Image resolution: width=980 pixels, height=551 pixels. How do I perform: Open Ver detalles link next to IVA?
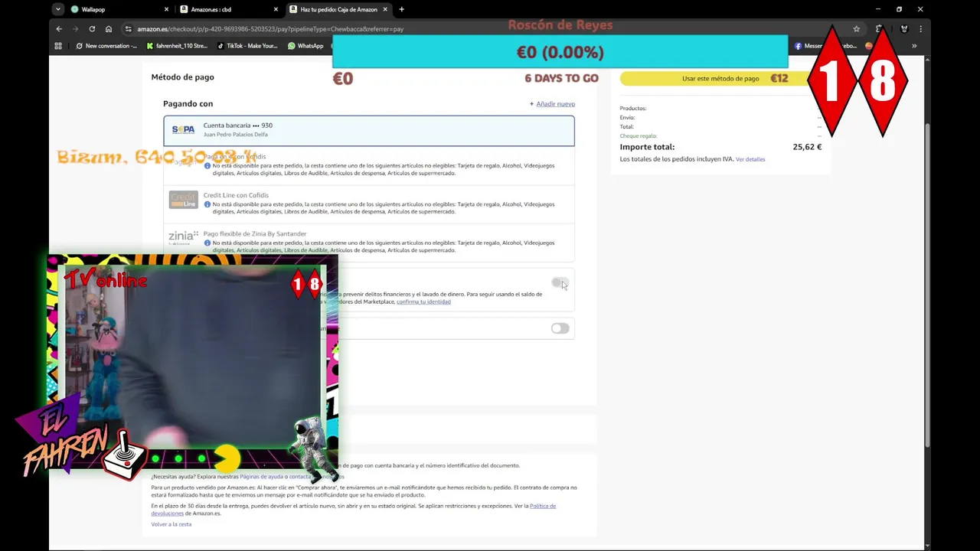pos(750,159)
